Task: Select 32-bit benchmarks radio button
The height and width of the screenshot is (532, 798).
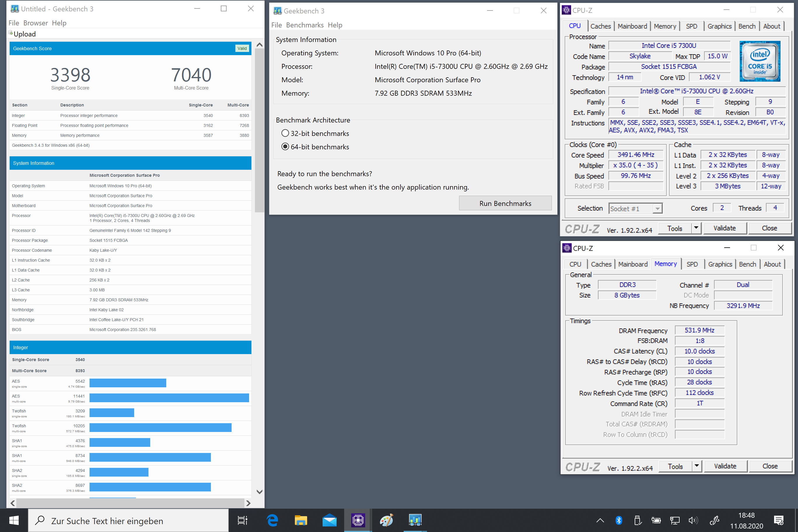Action: (285, 133)
